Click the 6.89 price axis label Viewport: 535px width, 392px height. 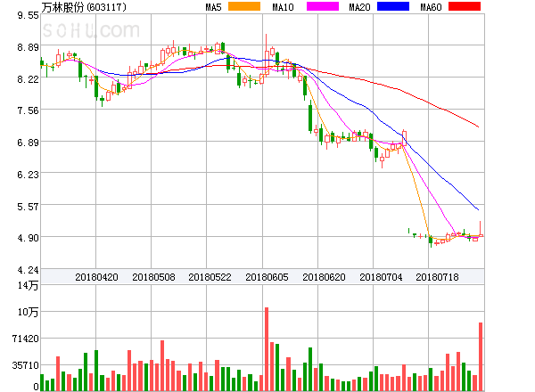[x=28, y=143]
